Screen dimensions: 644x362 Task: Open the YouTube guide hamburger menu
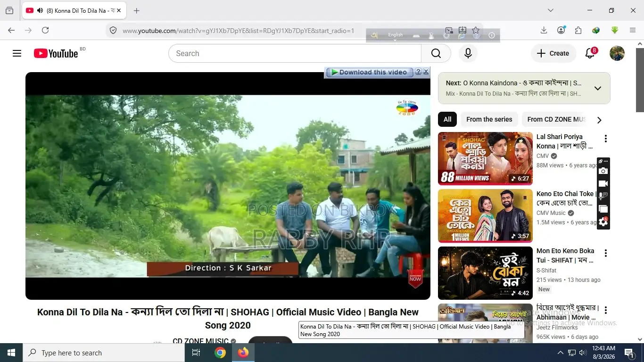pos(17,53)
